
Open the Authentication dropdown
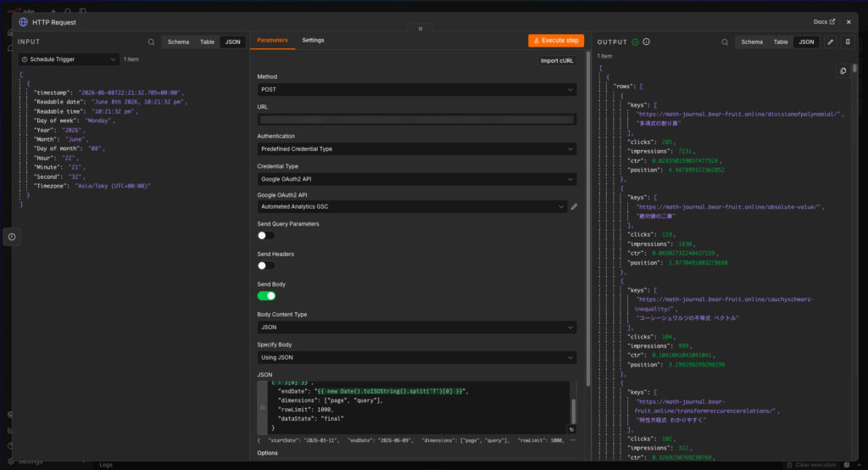(417, 149)
